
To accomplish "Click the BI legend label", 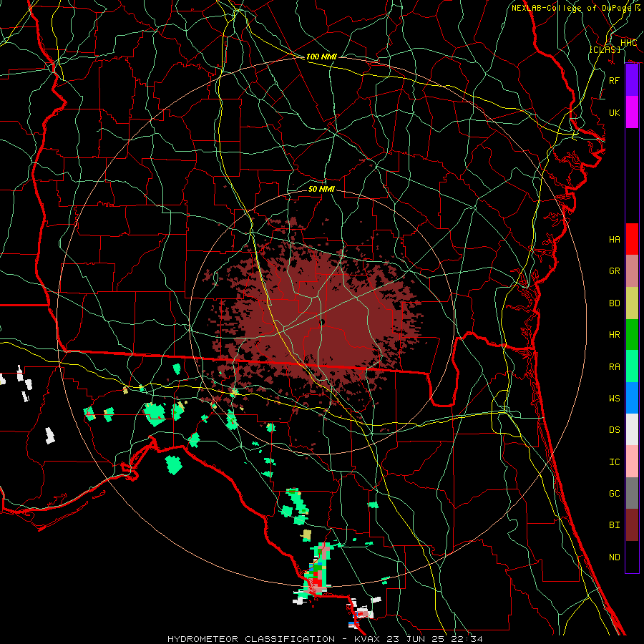I will [x=615, y=525].
